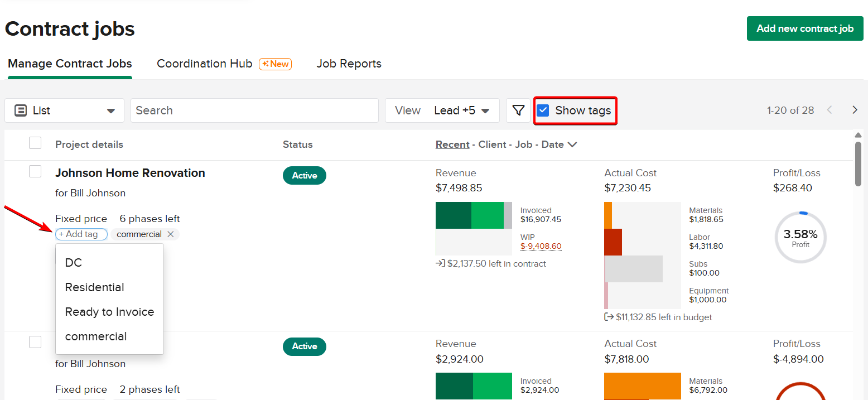Click the filter funnel icon

coord(518,110)
